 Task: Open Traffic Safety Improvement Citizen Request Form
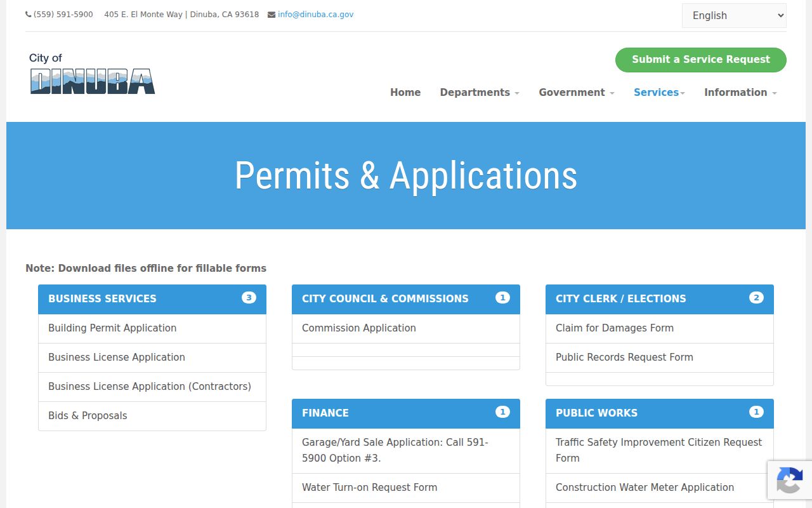coord(660,450)
